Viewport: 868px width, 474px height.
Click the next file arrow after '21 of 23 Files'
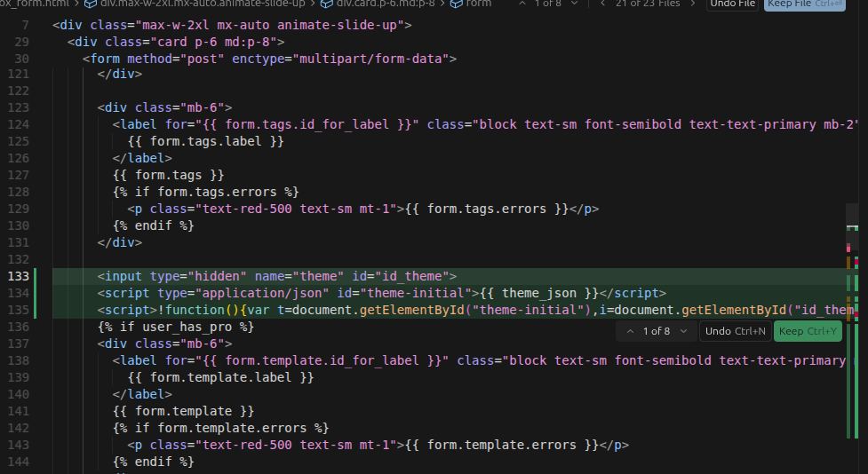click(692, 4)
